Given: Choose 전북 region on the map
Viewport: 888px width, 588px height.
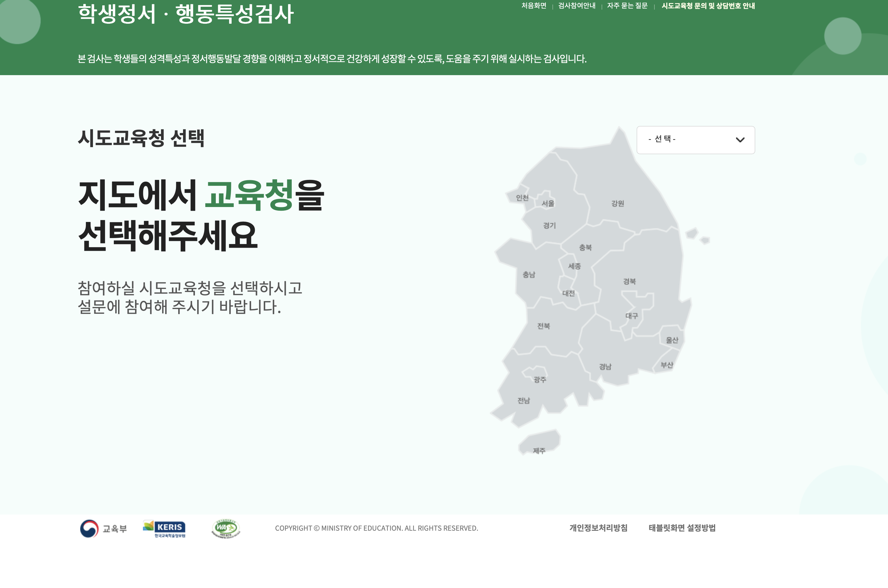Looking at the screenshot, I should pos(543,326).
